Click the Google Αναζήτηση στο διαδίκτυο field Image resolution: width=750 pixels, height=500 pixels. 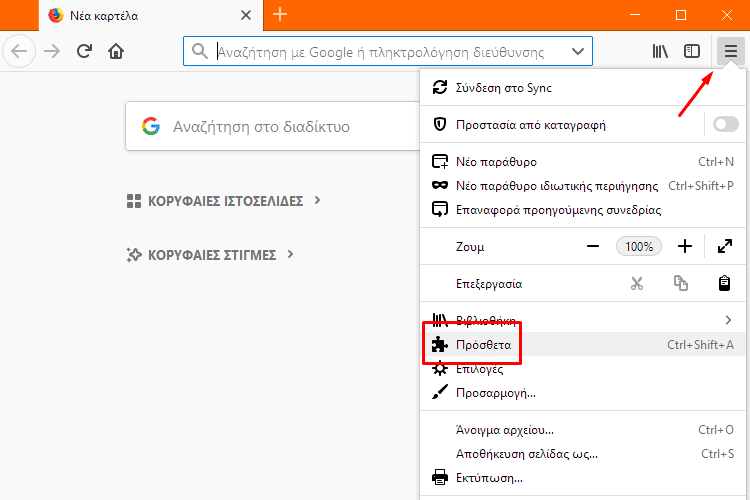[273, 126]
